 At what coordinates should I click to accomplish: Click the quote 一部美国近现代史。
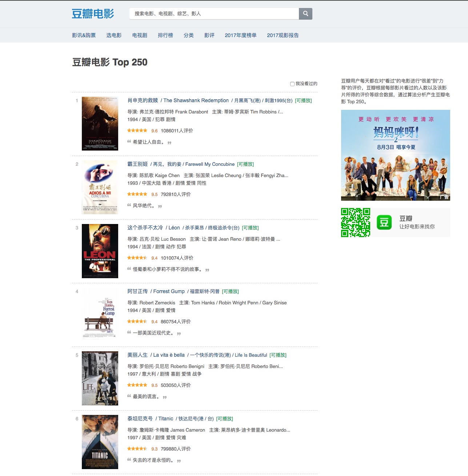tap(154, 333)
